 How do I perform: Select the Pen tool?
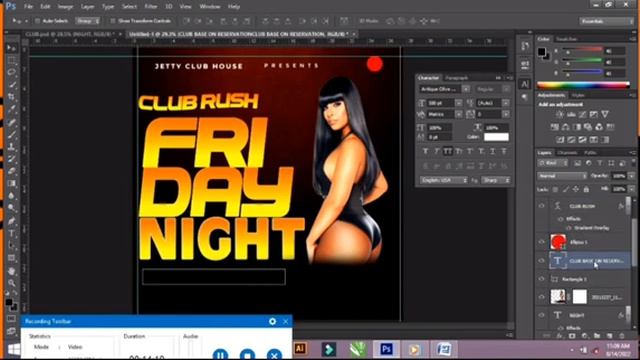11,221
